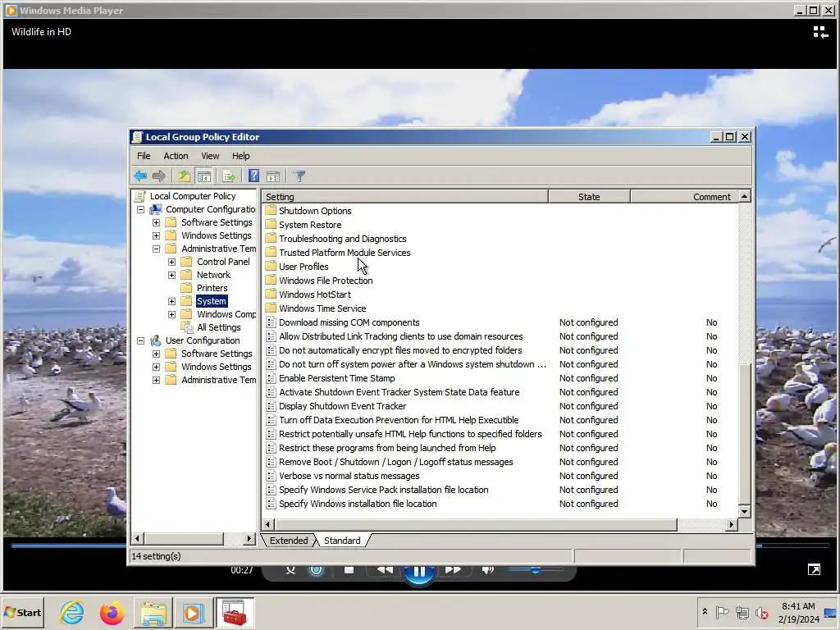Click the settings list vertical scrollbar down arrow

point(744,512)
